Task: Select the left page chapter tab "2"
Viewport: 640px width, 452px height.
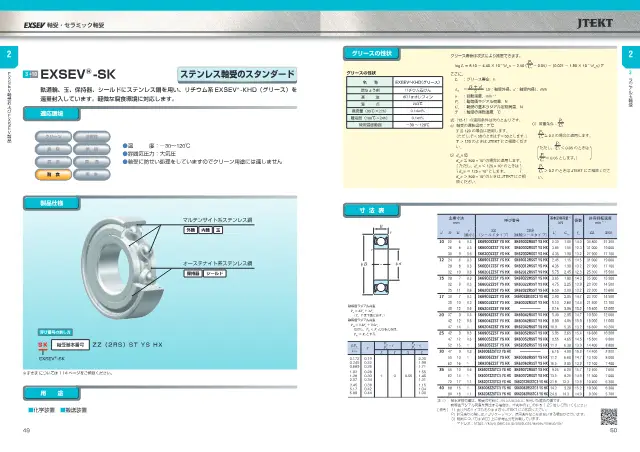Action: (x=9, y=56)
